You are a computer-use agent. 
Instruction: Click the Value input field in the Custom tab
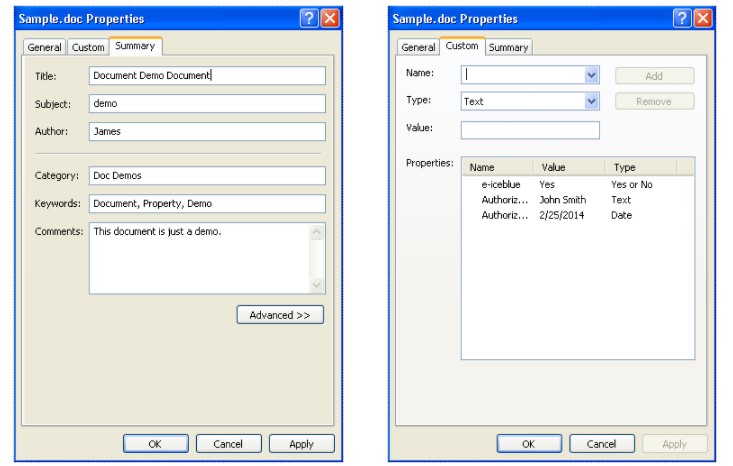[x=530, y=130]
